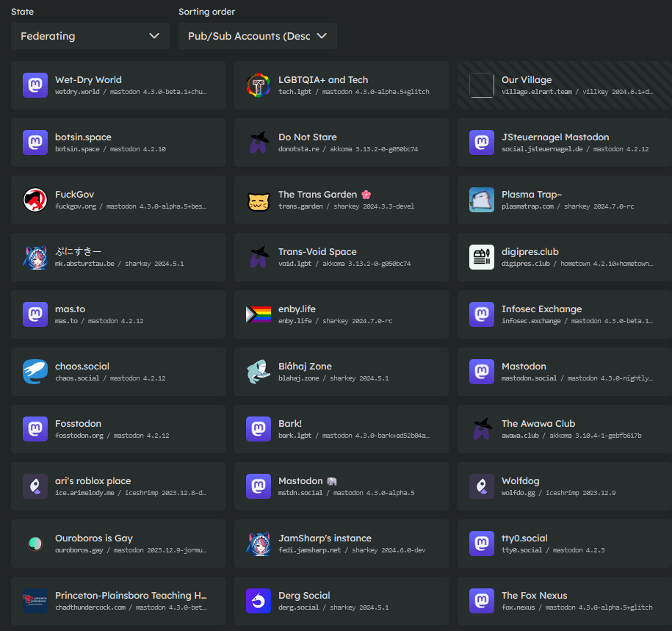
Task: Click the chaos.social blue rocket icon
Action: click(x=35, y=372)
